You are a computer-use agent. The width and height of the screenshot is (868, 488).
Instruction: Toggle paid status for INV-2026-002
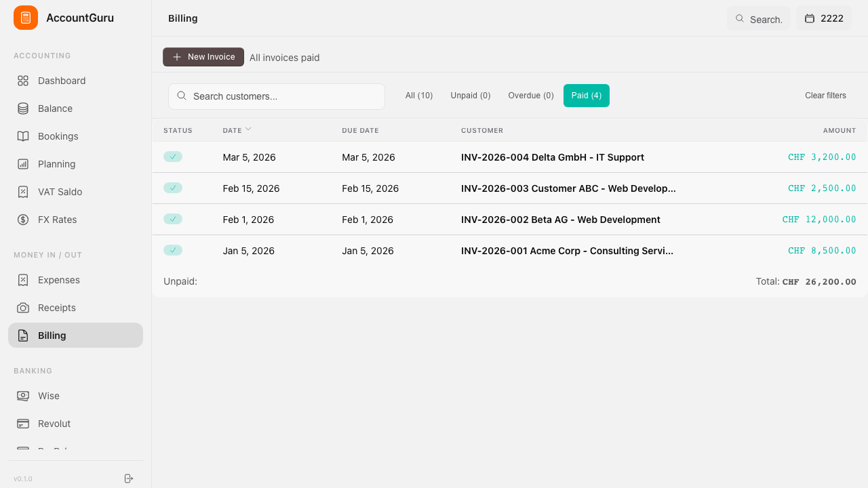[173, 219]
